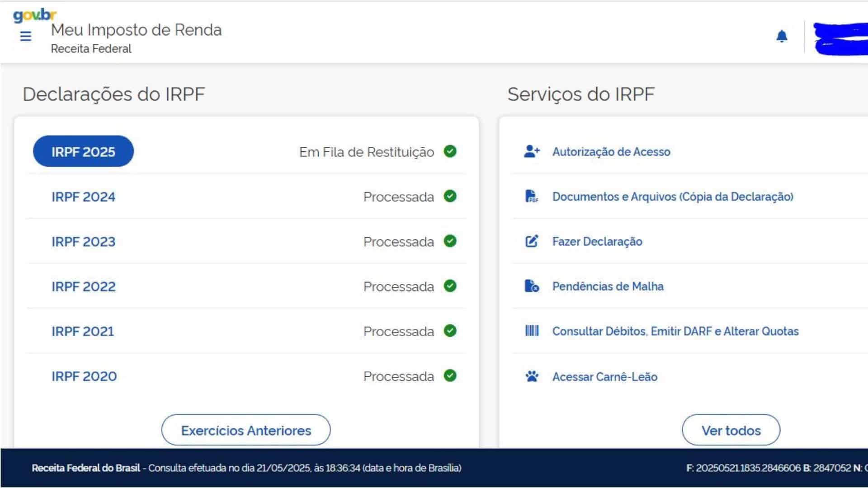Open the IRPF 2024 declaration
Image resolution: width=868 pixels, height=488 pixels.
point(83,197)
